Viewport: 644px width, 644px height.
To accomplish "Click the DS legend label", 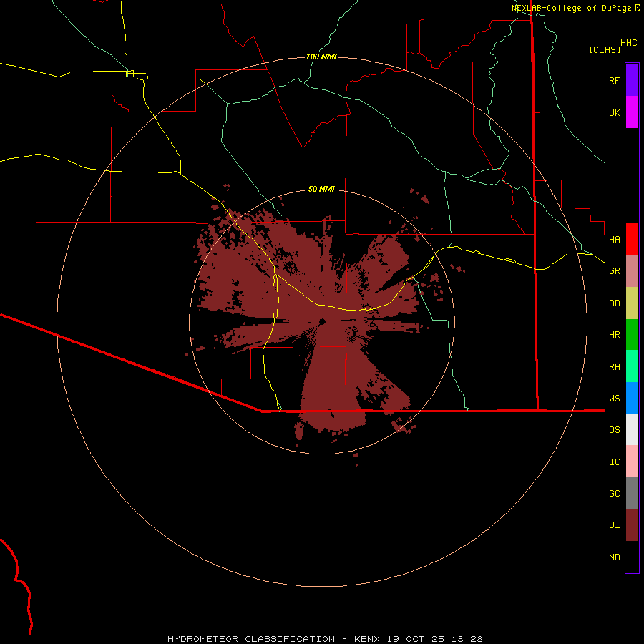I will click(614, 430).
